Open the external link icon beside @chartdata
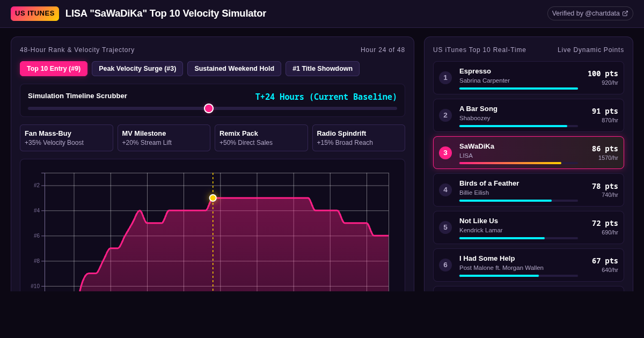This screenshot has width=644, height=338. click(x=625, y=13)
